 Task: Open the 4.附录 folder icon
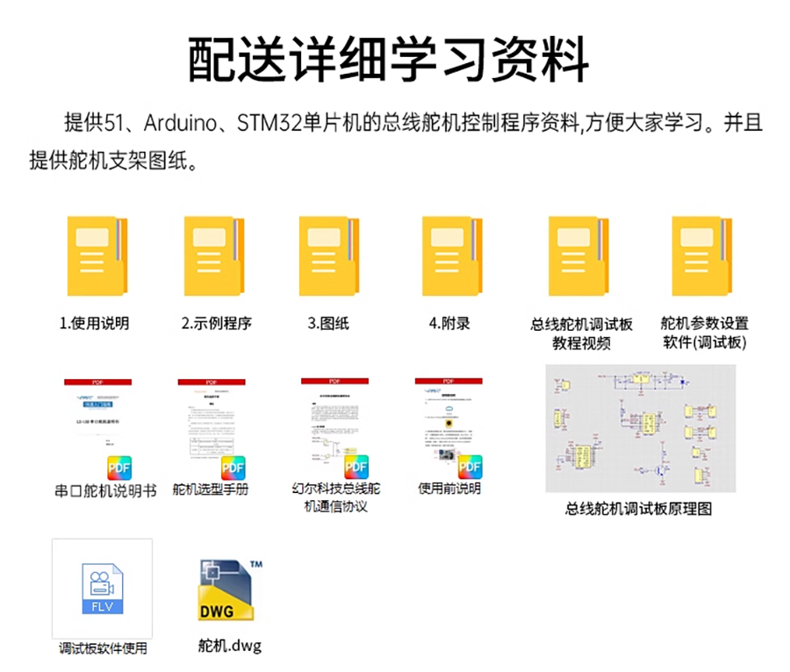pos(452,255)
